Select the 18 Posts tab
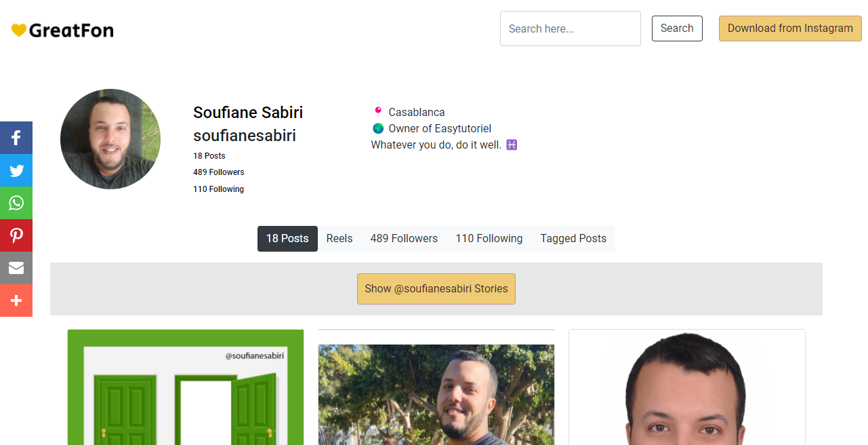Viewport: 868px width, 445px height. tap(287, 239)
